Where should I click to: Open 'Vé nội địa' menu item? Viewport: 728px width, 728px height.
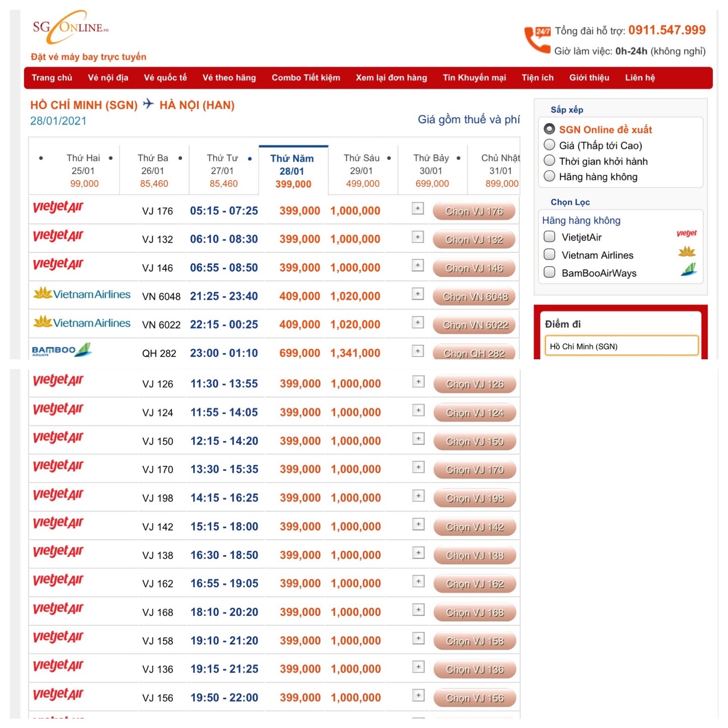pos(108,77)
